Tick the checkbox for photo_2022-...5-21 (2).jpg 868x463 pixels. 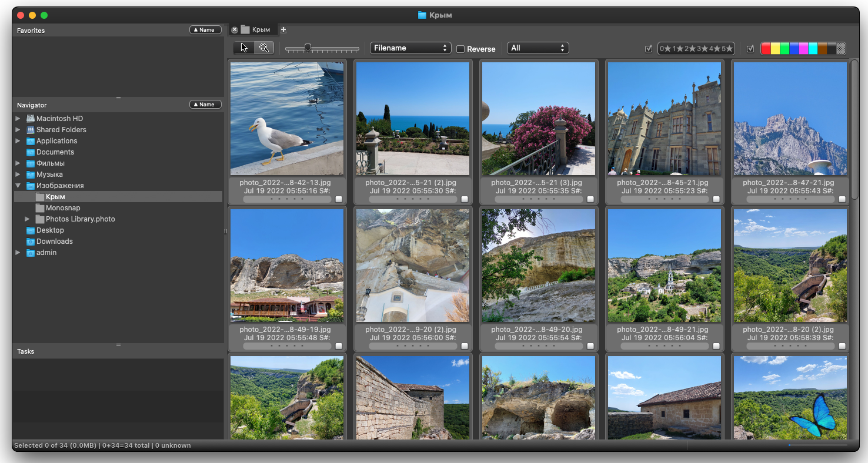[x=465, y=199]
